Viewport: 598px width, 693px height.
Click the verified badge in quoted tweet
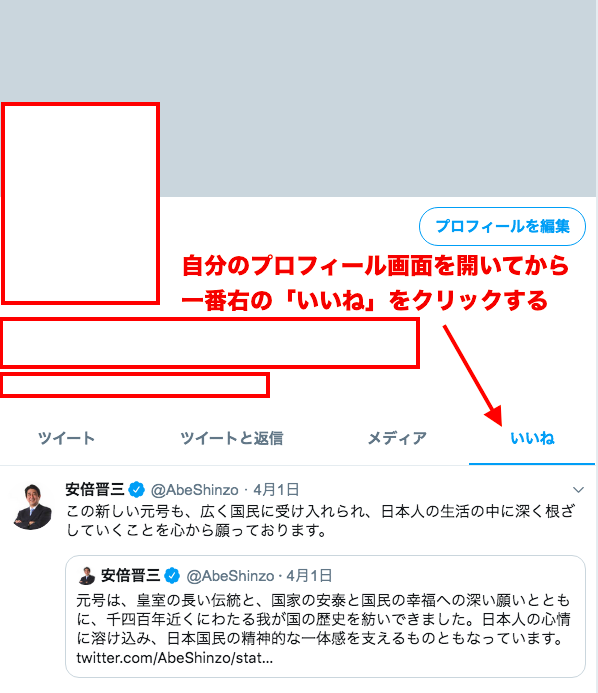click(x=172, y=575)
